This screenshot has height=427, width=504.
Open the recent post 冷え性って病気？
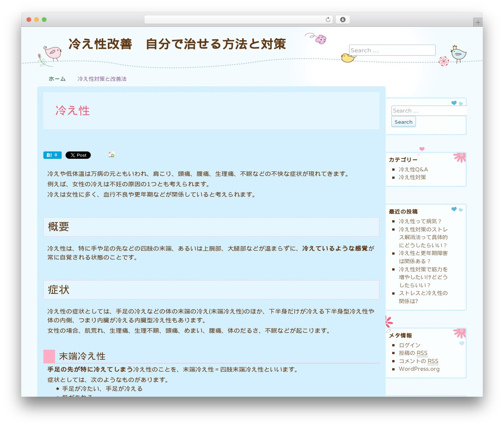coord(420,221)
